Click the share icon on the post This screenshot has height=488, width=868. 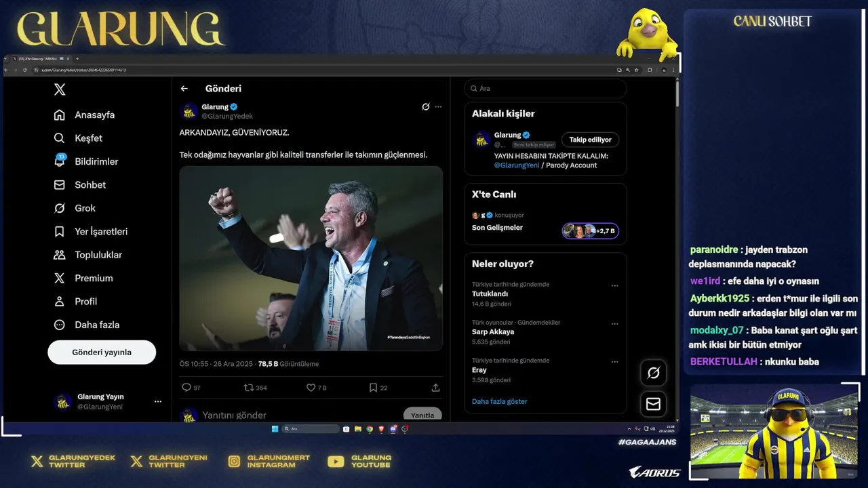(x=435, y=388)
